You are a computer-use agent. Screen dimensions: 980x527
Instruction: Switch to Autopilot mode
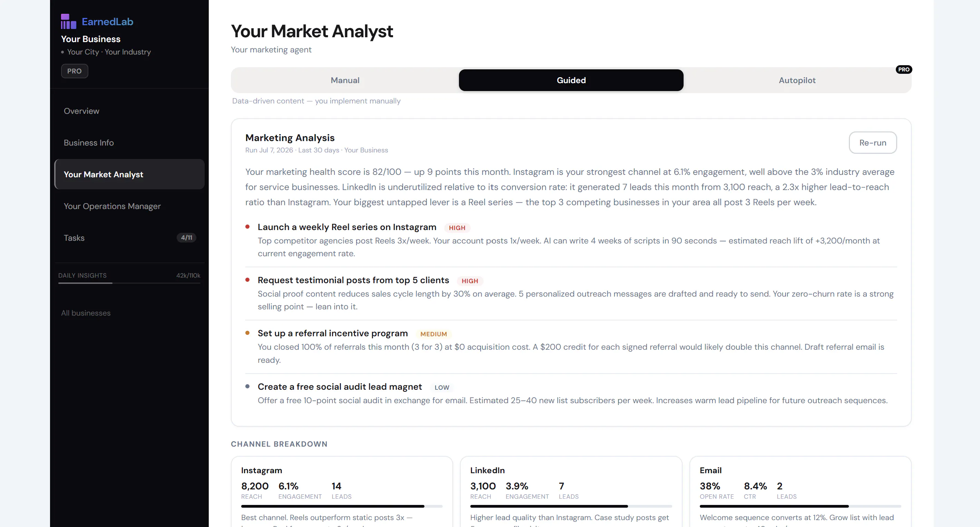[x=797, y=80]
